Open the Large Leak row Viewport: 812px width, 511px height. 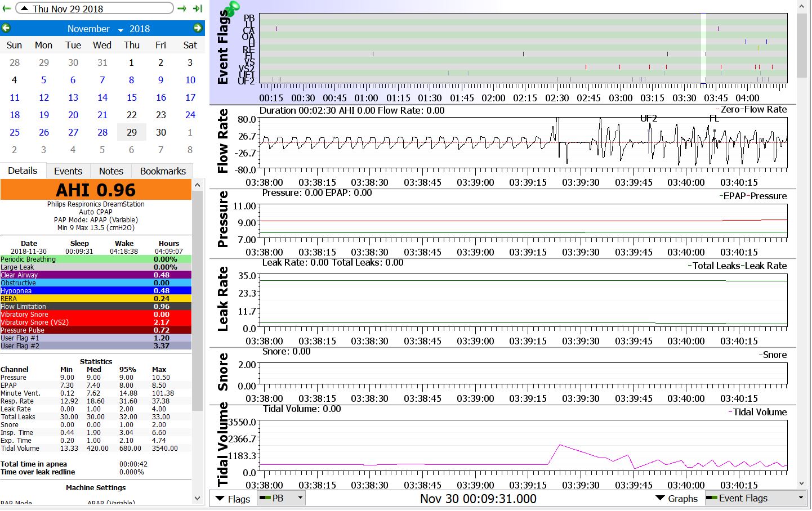click(x=96, y=267)
